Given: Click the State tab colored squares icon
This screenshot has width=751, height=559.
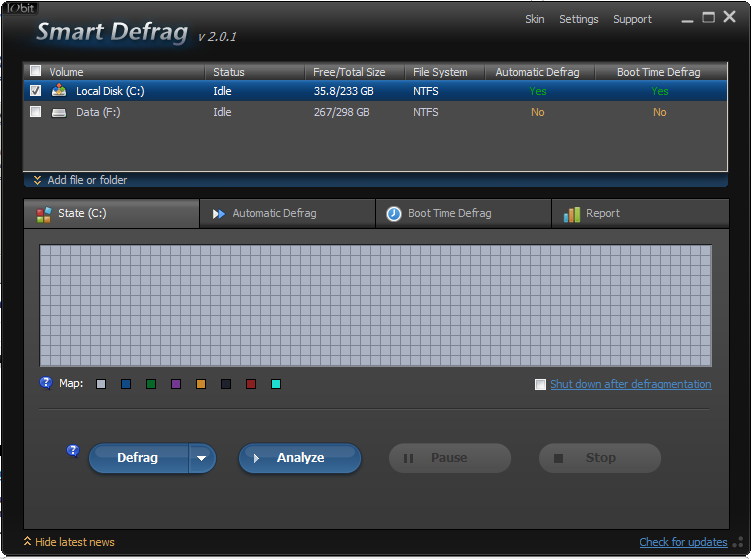Looking at the screenshot, I should pos(44,214).
